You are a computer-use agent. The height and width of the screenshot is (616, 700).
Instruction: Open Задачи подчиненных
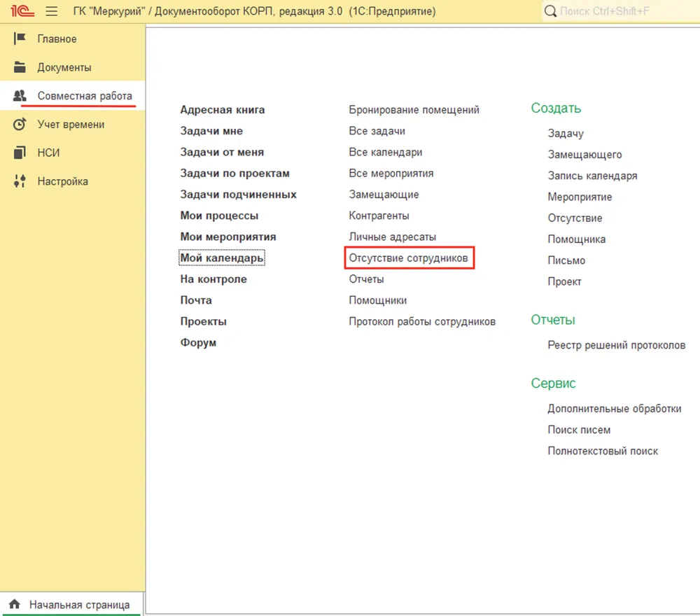click(239, 195)
